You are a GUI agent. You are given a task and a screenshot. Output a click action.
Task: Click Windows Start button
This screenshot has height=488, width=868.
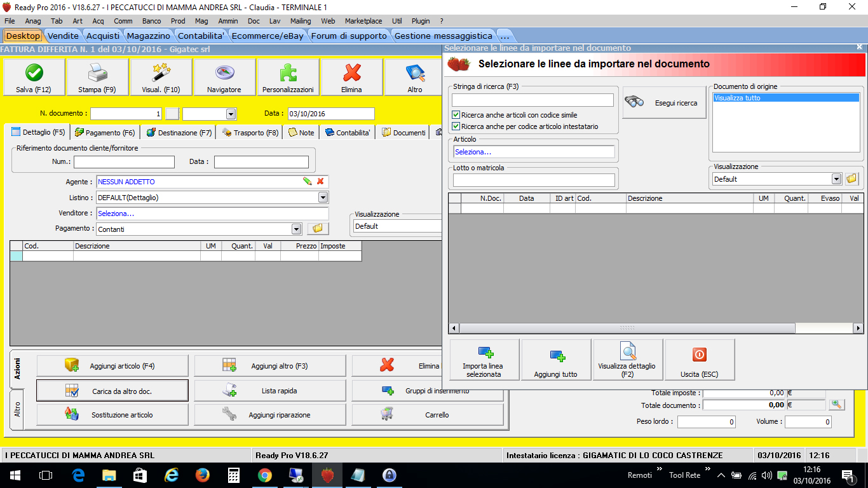[x=15, y=475]
